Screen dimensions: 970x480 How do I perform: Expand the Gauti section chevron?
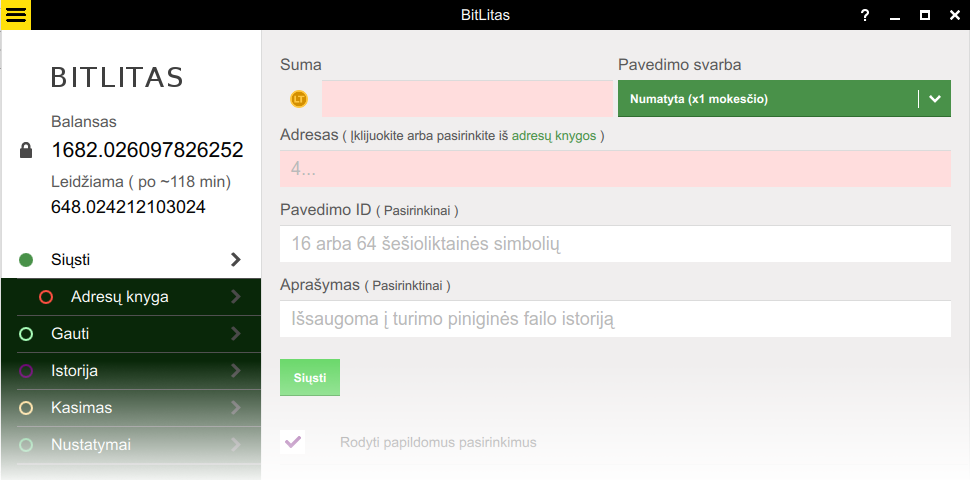coord(236,334)
